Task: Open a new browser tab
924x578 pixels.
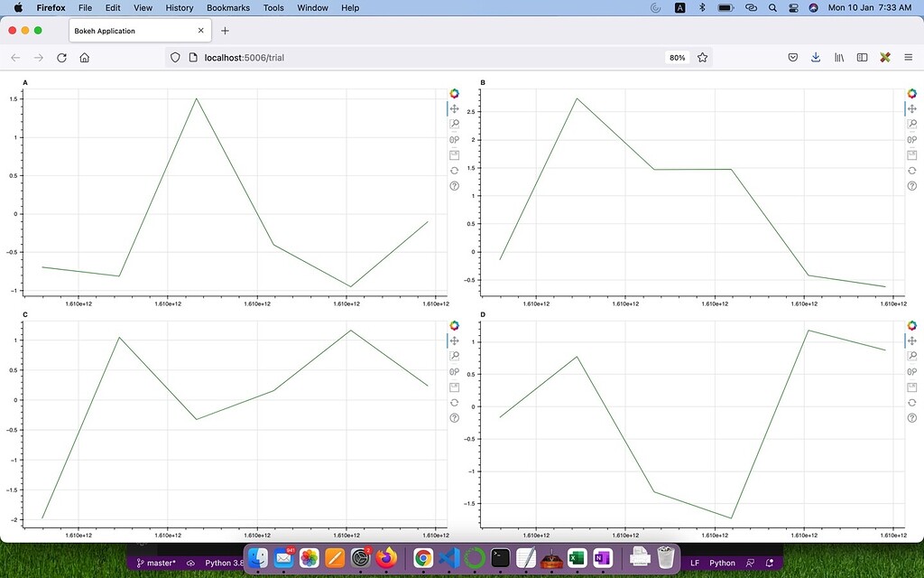Action: 226,31
